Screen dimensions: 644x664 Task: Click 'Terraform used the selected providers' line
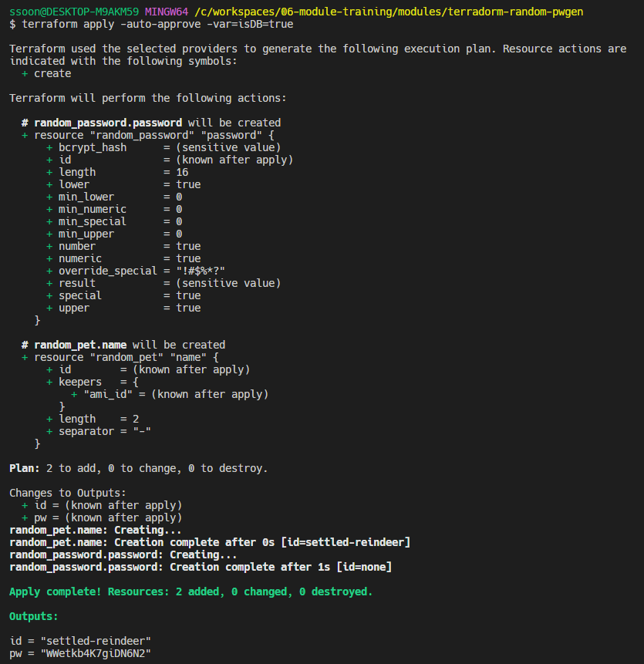pos(318,49)
